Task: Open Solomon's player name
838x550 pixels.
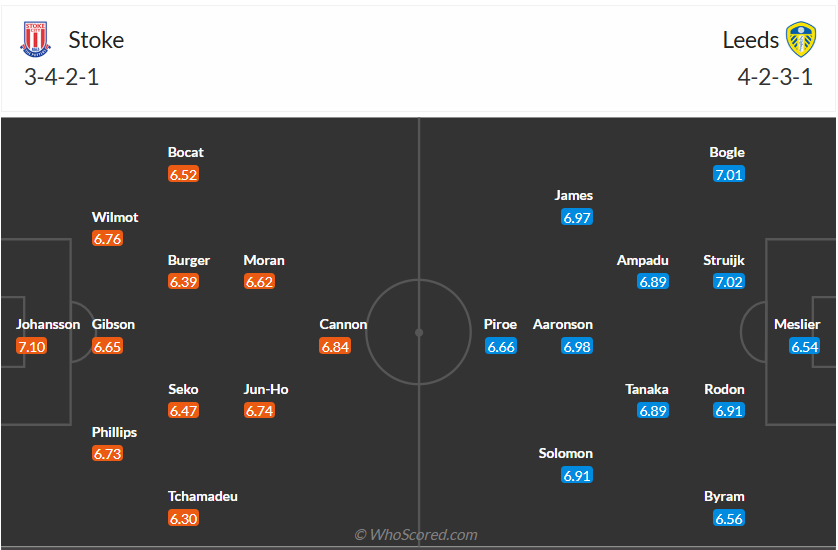Action: [565, 453]
